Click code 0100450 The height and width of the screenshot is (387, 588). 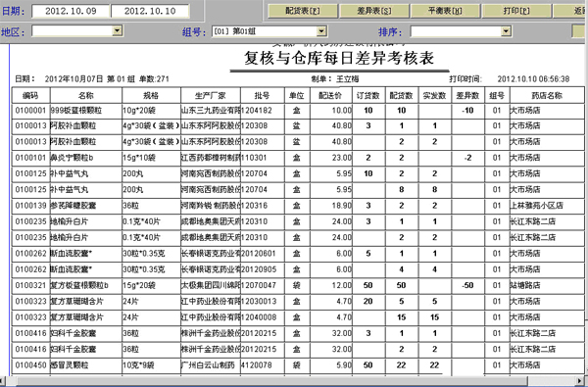pos(30,364)
